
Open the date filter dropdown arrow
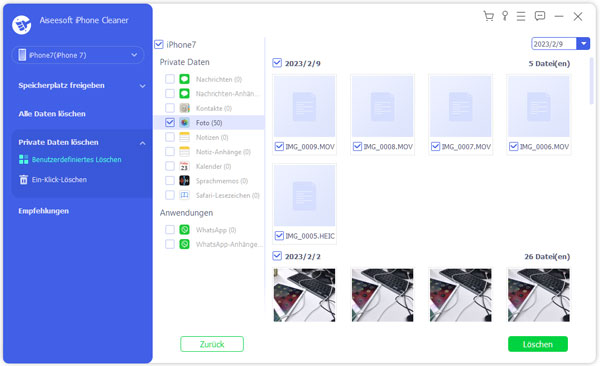coord(583,44)
